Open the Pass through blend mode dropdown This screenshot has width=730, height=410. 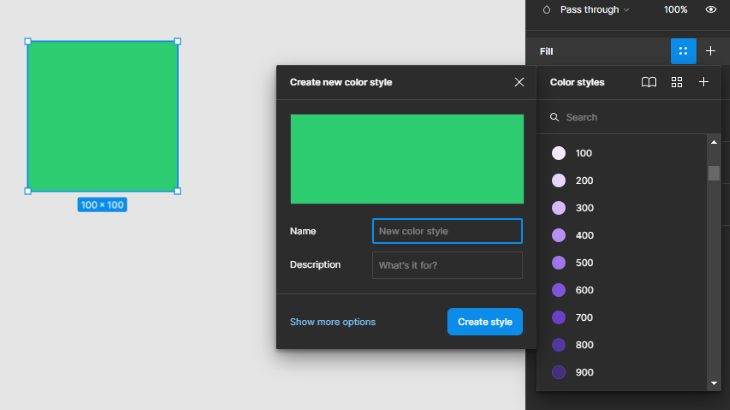[x=594, y=10]
